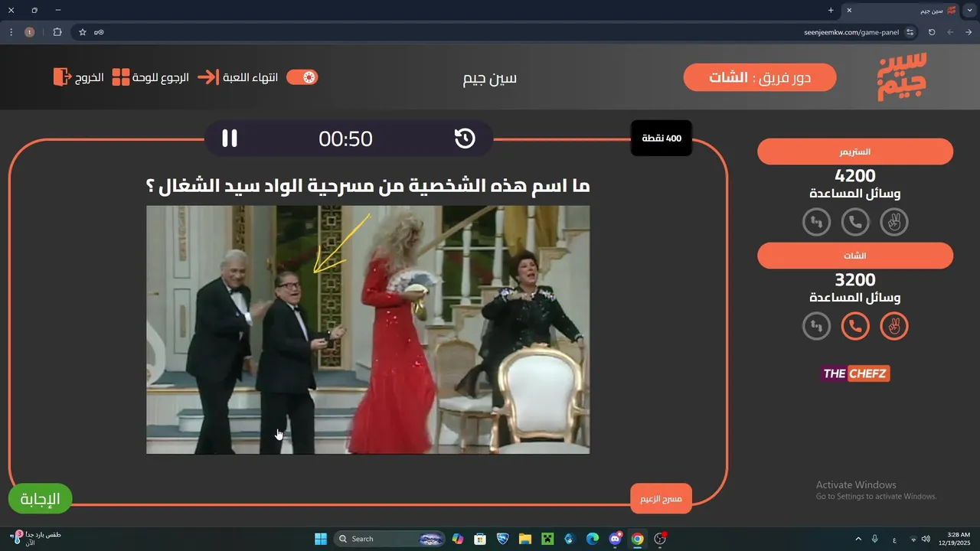980x551 pixels.
Task: Use الستريمر team's swap help icon
Action: pyautogui.click(x=817, y=223)
